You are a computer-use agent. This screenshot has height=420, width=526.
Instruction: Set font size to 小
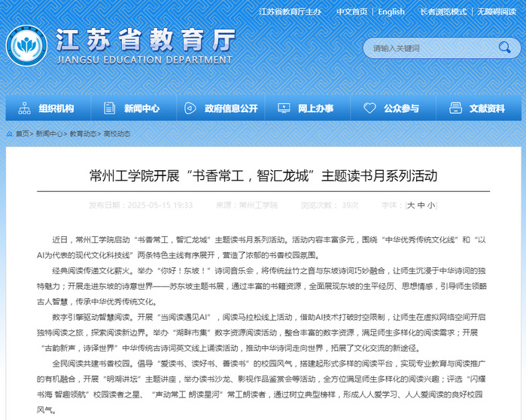431,205
